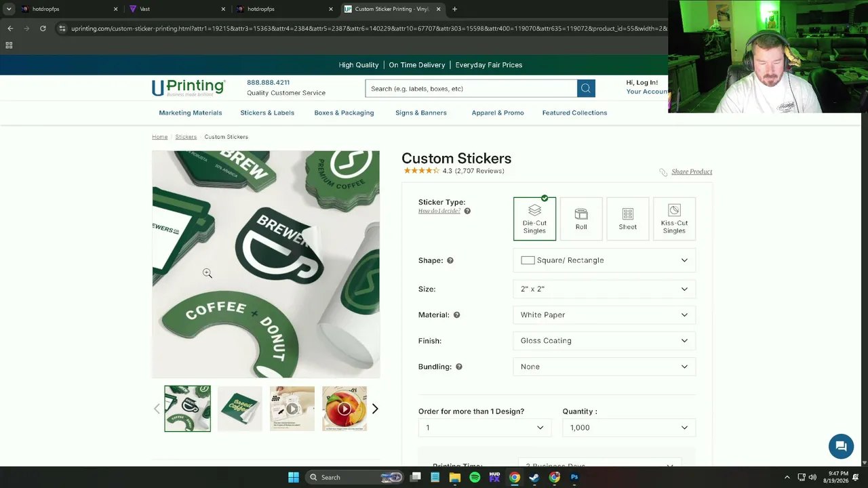868x488 pixels.
Task: Show previous thumbnails with left arrow
Action: coord(157,409)
